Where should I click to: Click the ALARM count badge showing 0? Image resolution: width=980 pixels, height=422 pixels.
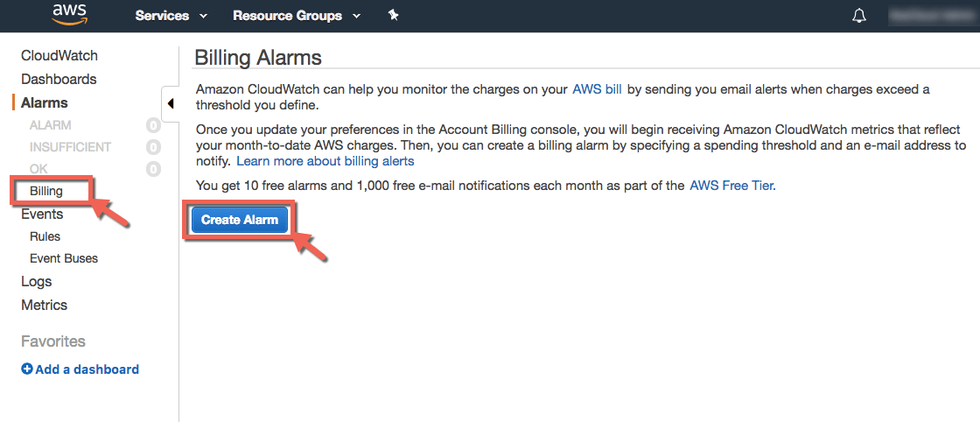pos(153,126)
